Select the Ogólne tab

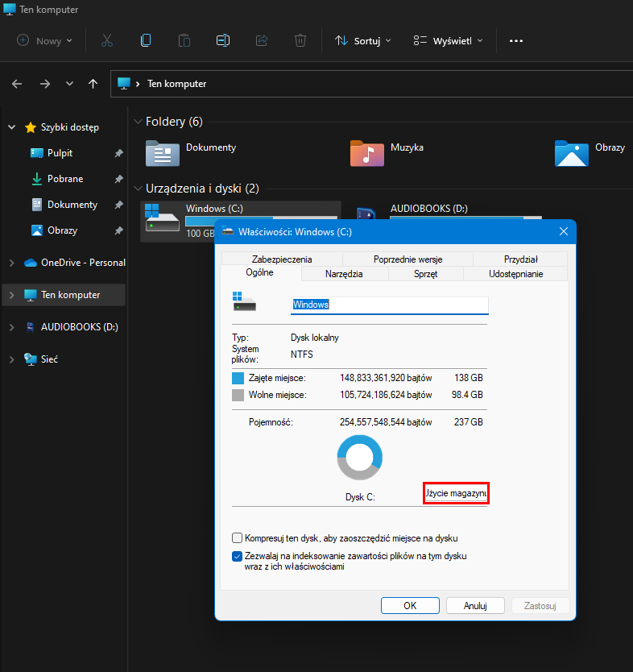pos(260,272)
